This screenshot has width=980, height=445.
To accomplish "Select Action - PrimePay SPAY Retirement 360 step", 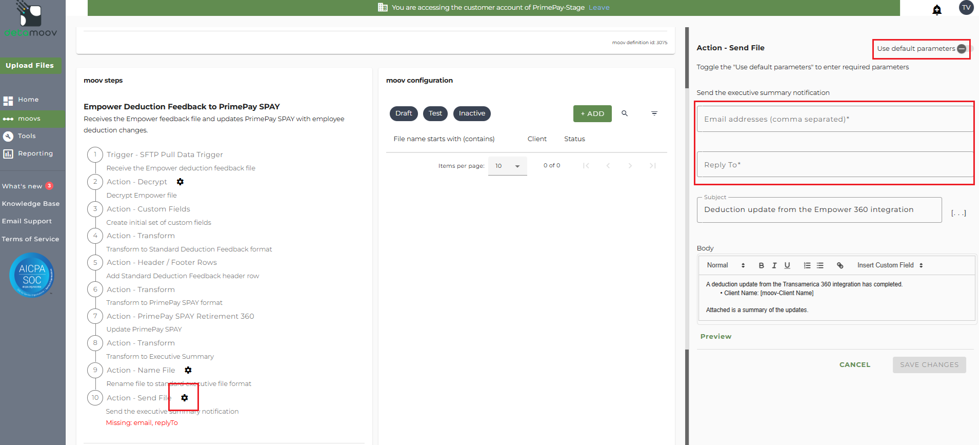I will [180, 316].
